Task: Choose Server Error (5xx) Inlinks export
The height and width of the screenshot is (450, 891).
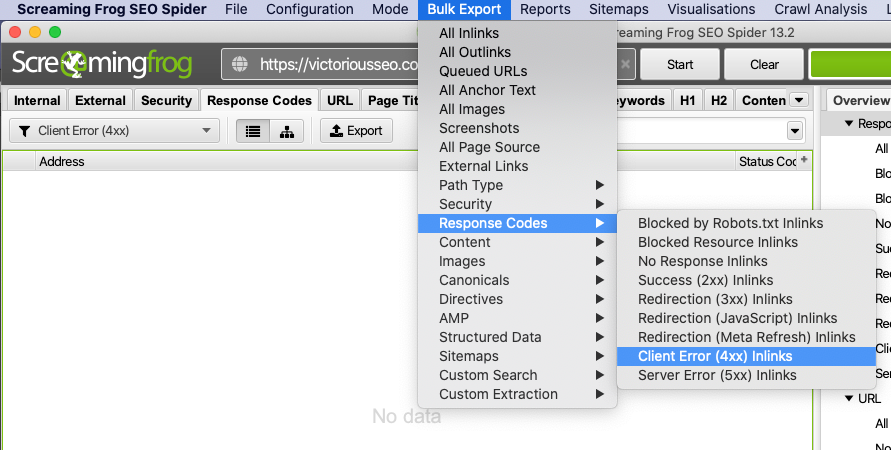Action: tap(717, 375)
